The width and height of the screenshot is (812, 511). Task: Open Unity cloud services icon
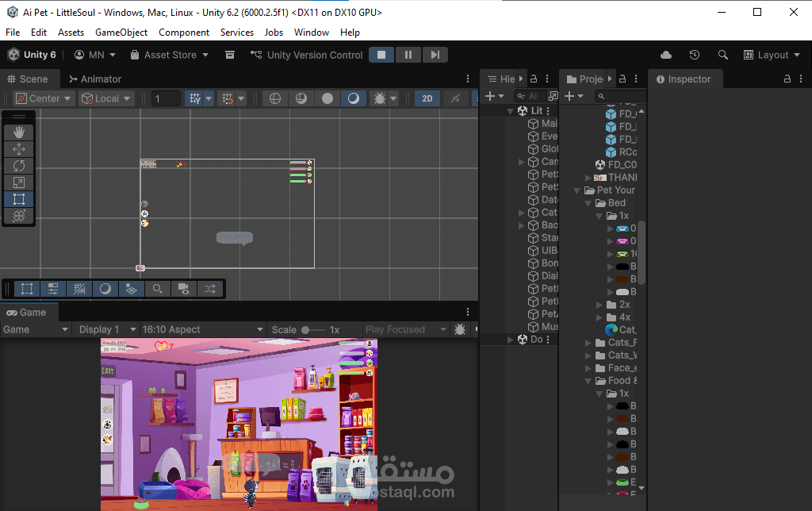click(x=666, y=55)
